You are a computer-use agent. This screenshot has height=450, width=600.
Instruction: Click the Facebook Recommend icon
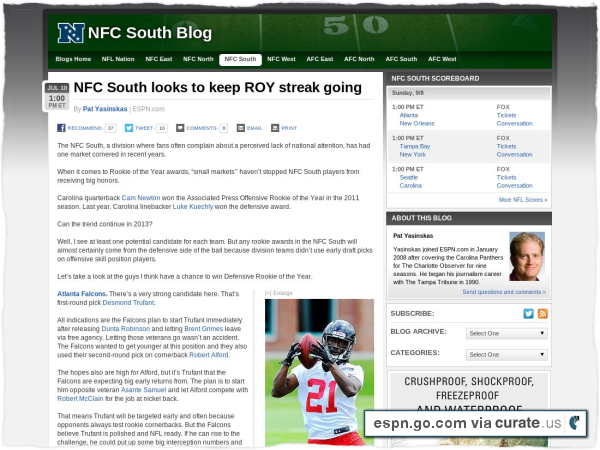[x=61, y=128]
